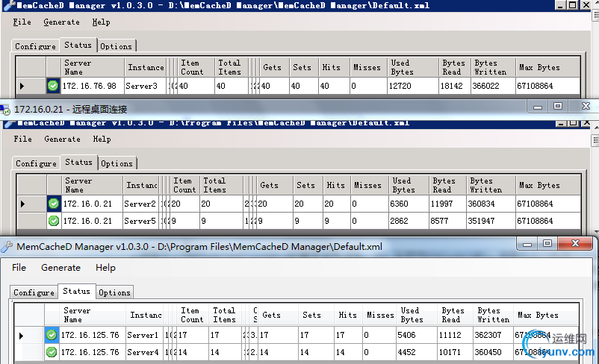Maximize the front MemCacheD Manager window
The width and height of the screenshot is (599, 364).
tap(547, 243)
